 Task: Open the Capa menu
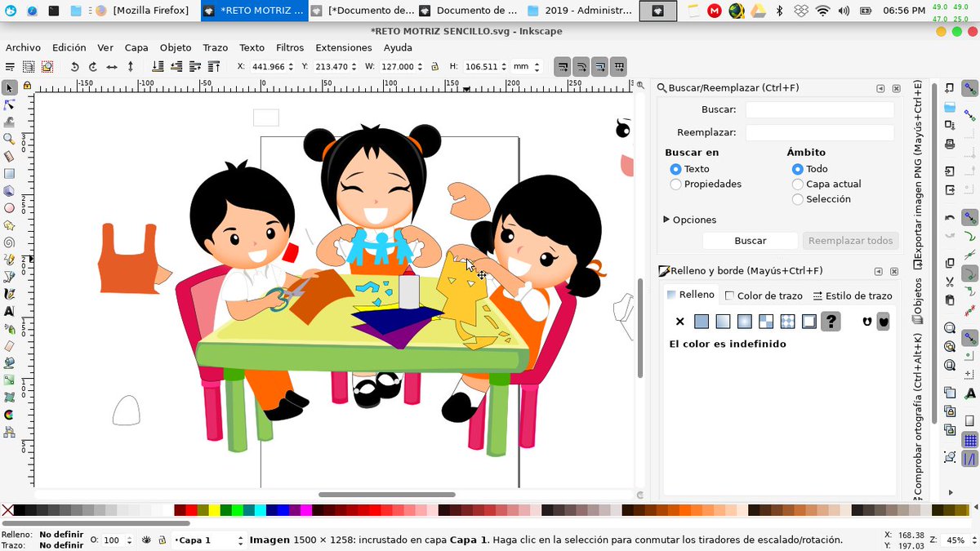pyautogui.click(x=136, y=47)
